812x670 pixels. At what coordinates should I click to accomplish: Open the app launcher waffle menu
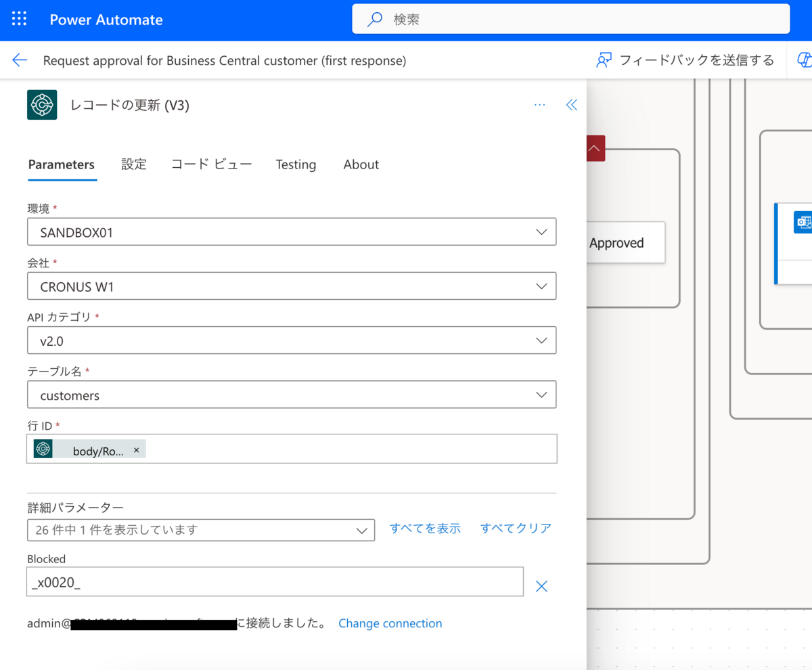(18, 18)
